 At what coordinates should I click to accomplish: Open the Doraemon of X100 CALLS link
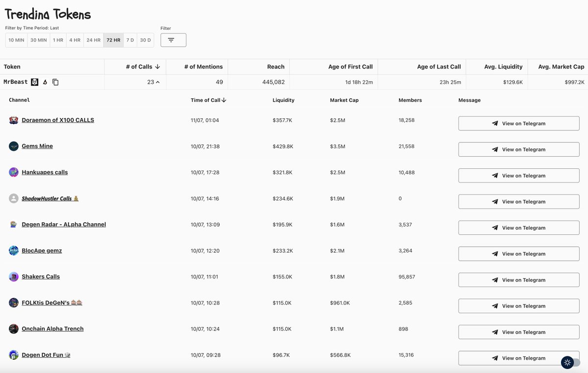click(x=58, y=120)
